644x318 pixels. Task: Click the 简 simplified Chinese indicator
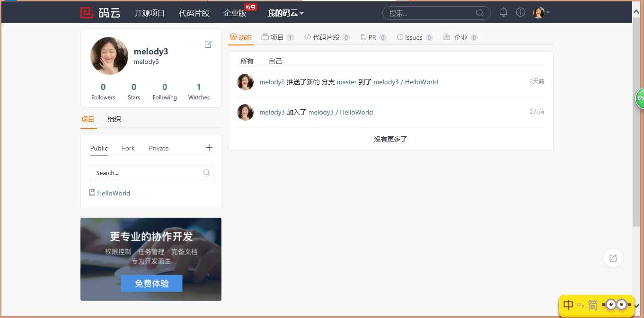[593, 305]
